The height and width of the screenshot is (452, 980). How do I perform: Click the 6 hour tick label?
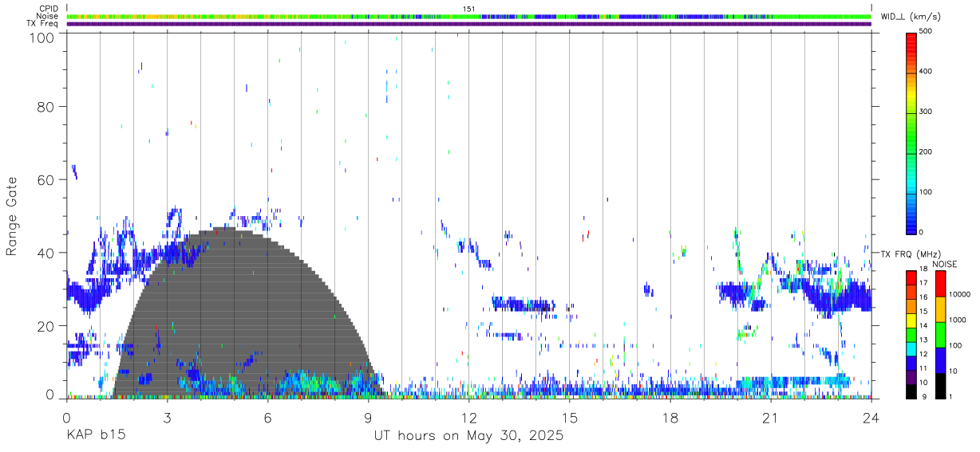coord(267,418)
